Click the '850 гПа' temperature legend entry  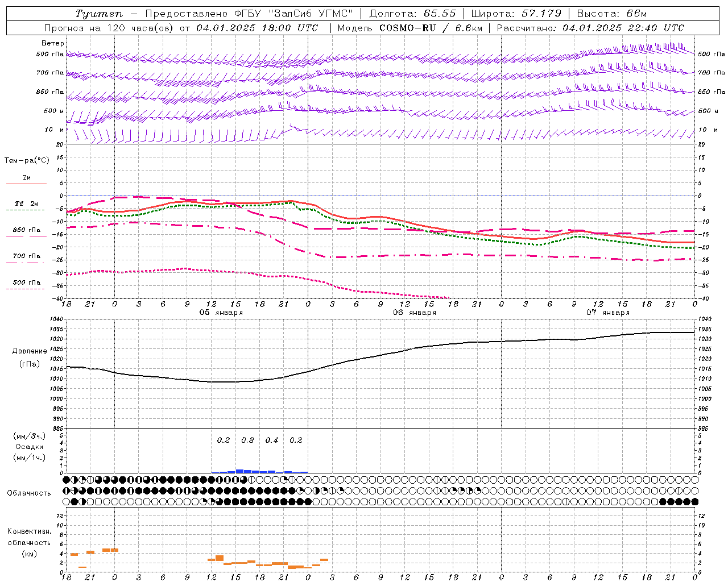27,230
